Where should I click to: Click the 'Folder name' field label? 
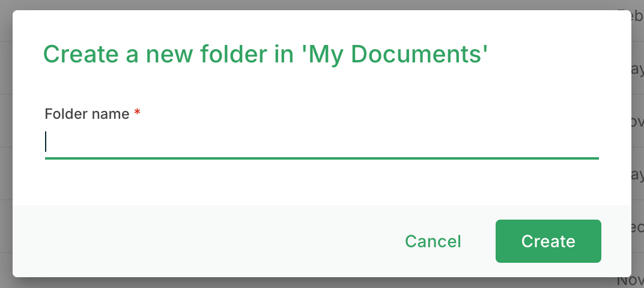(87, 113)
